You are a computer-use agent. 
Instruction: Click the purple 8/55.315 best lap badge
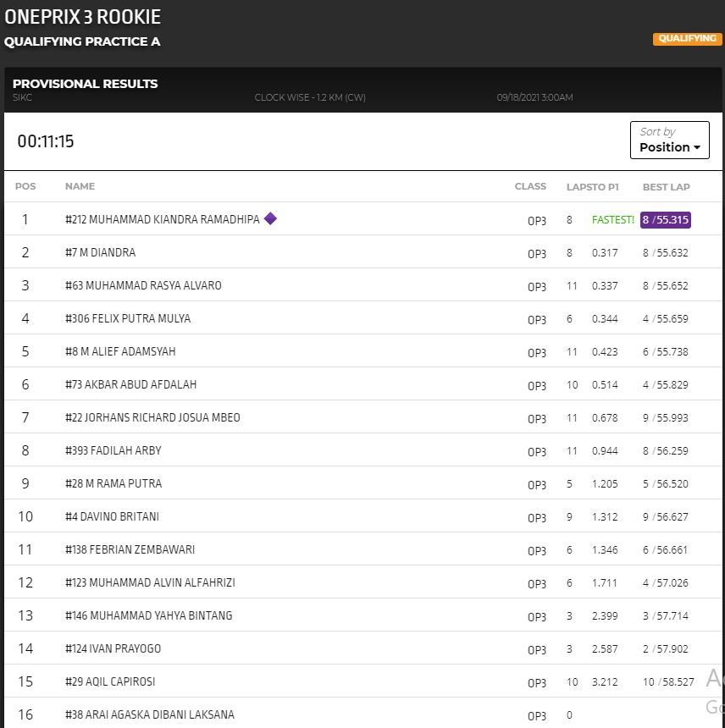pyautogui.click(x=666, y=219)
